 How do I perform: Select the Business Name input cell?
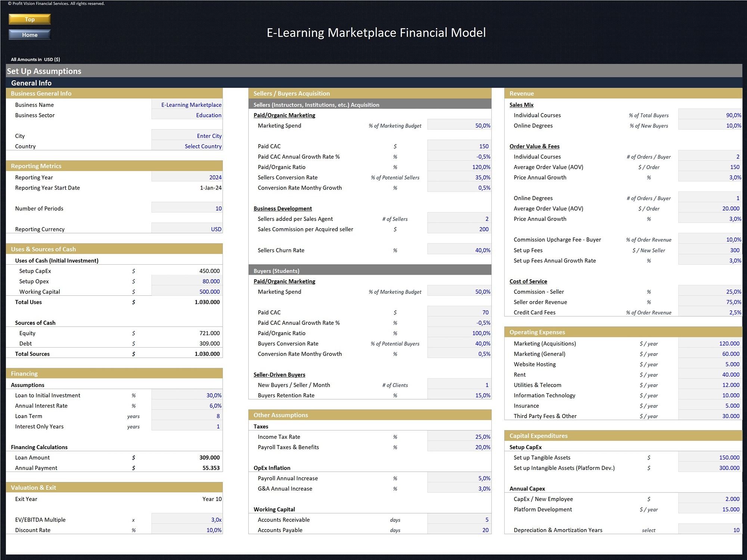[187, 105]
